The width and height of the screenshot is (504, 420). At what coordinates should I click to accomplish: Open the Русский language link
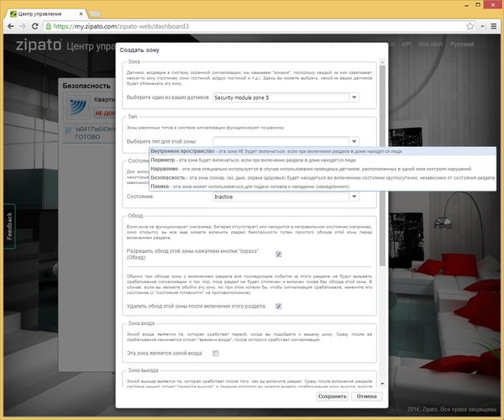(462, 45)
